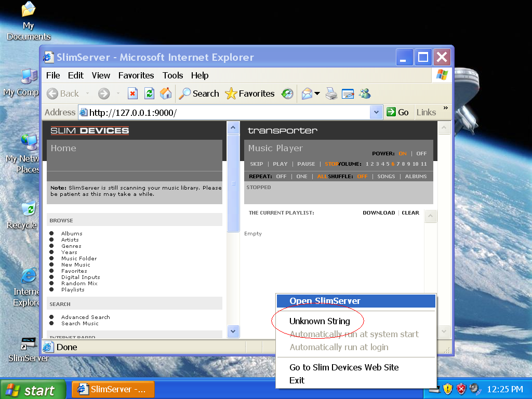Set volume level to 11
This screenshot has height=399, width=532.
[x=424, y=164]
